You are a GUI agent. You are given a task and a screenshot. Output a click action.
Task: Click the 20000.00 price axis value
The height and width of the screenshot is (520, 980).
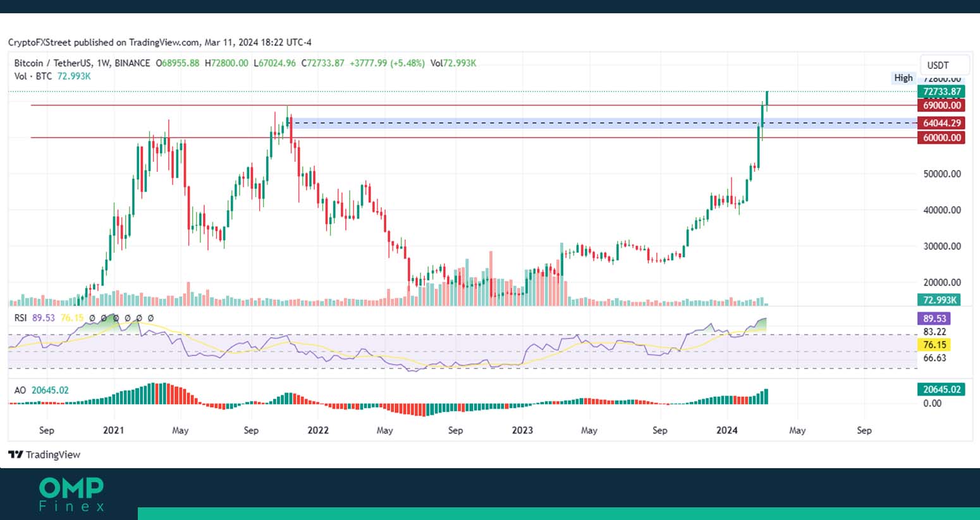click(x=942, y=282)
